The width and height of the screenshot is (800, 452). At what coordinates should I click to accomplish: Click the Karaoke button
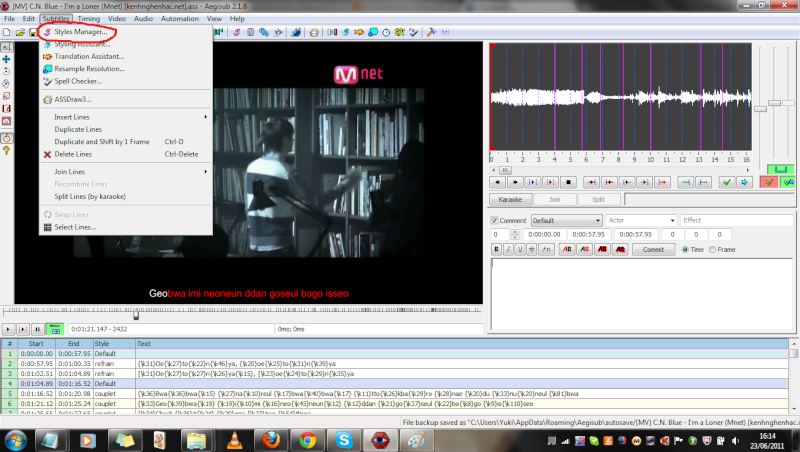point(510,199)
